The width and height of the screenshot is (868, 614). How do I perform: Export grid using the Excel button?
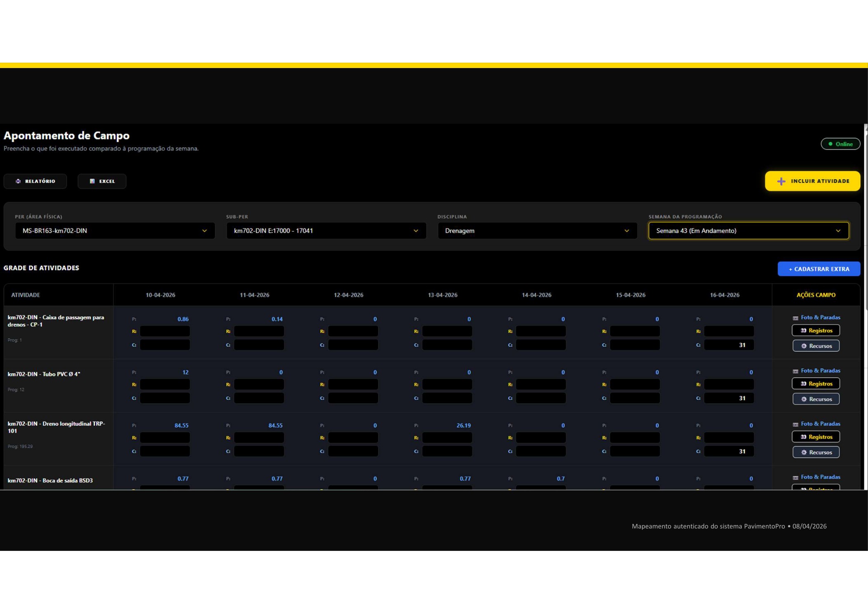coord(102,181)
